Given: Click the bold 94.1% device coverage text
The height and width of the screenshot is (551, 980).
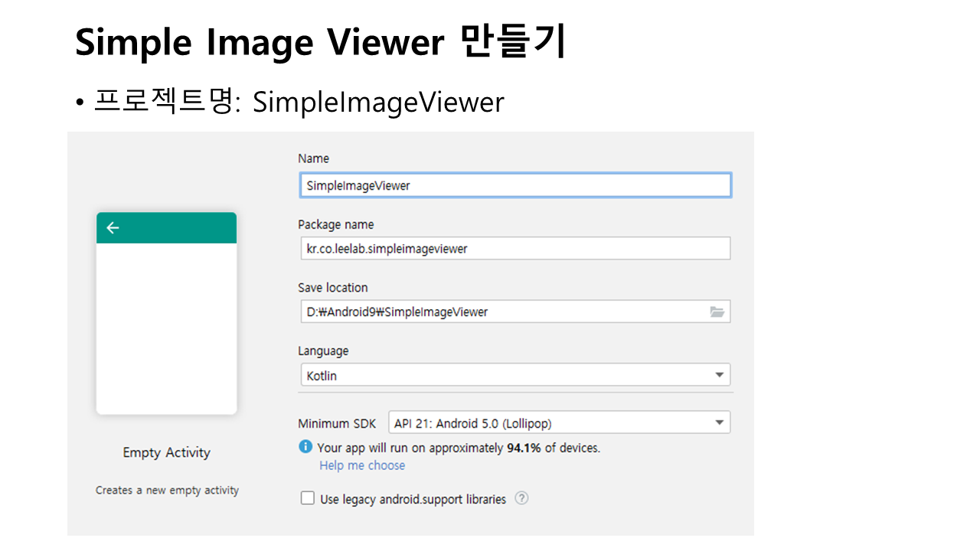Looking at the screenshot, I should (x=524, y=448).
